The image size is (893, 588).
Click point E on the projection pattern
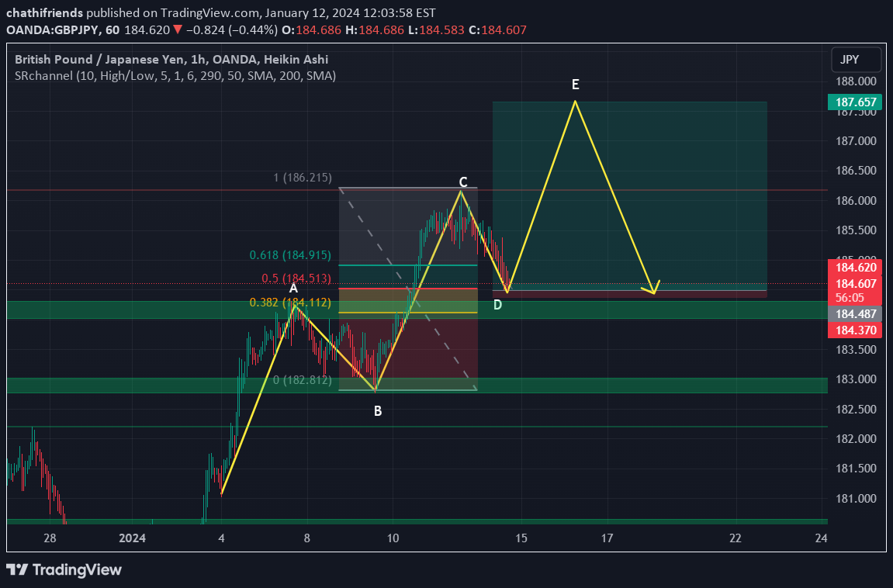[x=575, y=85]
